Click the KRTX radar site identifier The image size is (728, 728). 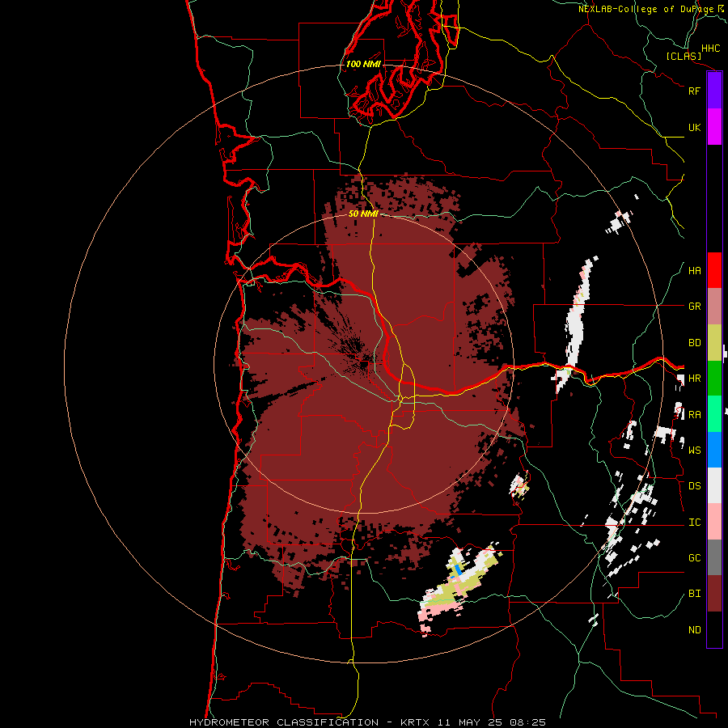point(417,722)
